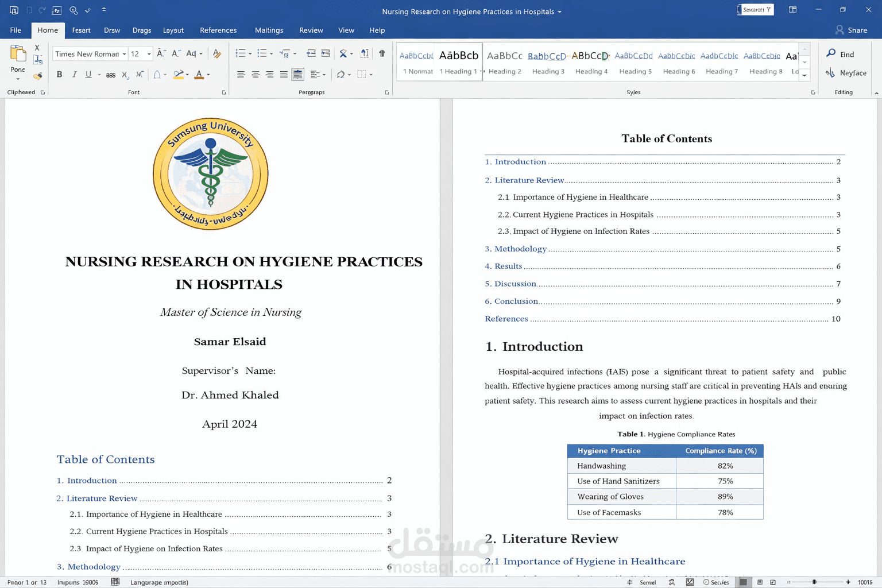Expand the Styles gallery More arrow
This screenshot has width=882, height=588.
pyautogui.click(x=805, y=75)
